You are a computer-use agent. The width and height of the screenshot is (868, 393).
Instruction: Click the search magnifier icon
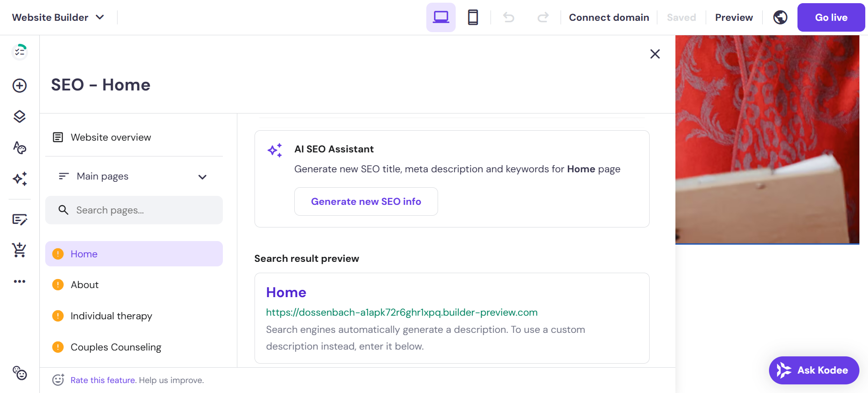click(63, 210)
